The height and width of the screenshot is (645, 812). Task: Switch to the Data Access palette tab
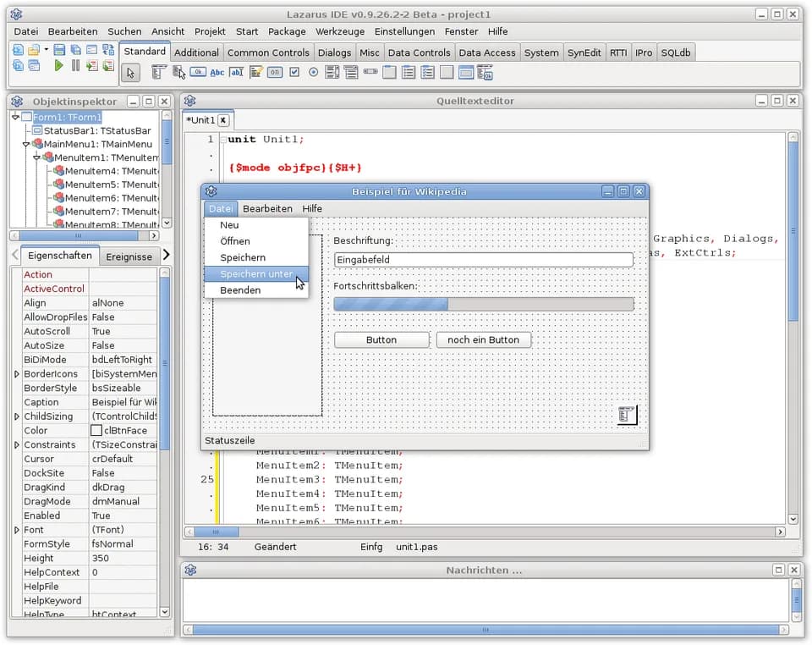pyautogui.click(x=487, y=52)
